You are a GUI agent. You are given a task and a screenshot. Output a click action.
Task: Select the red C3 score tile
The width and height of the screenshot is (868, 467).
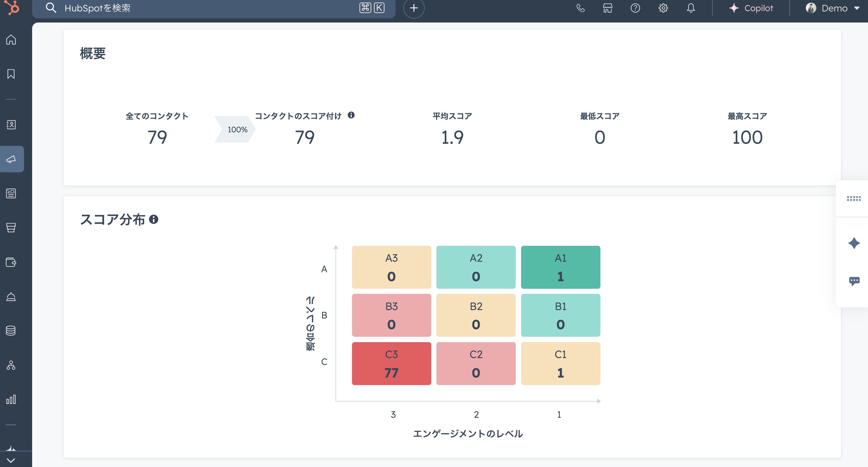[391, 363]
